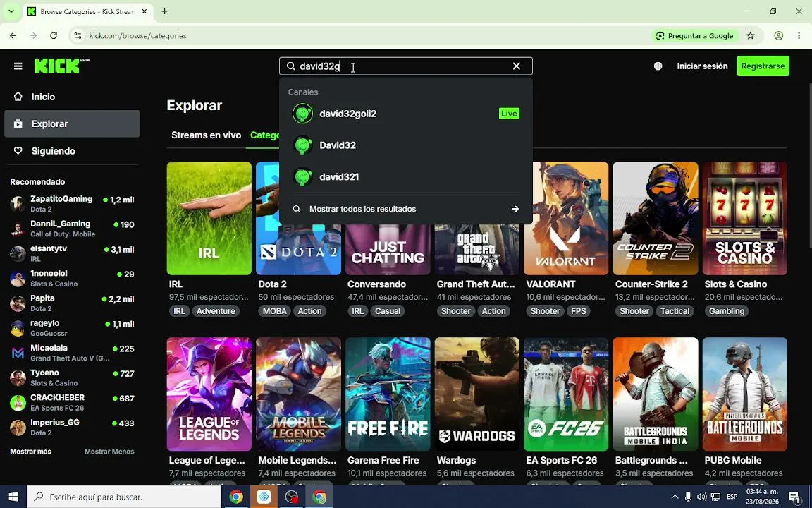Open DanniL_Gaming recommended channel

click(72, 229)
